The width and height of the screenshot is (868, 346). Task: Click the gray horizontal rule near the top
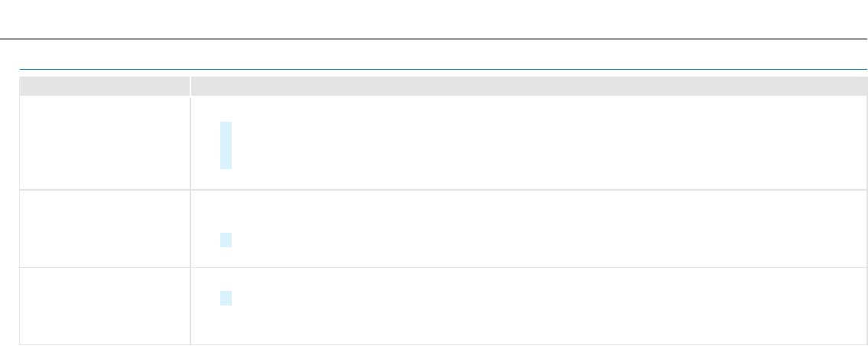pyautogui.click(x=434, y=38)
